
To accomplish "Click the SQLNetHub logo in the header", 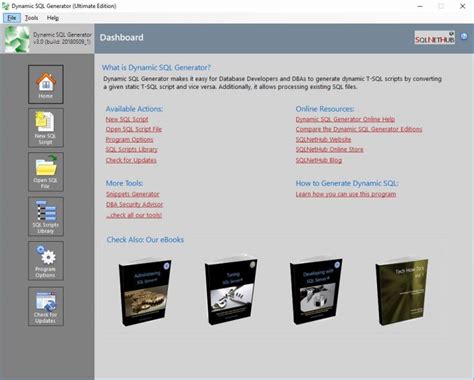I will [435, 38].
